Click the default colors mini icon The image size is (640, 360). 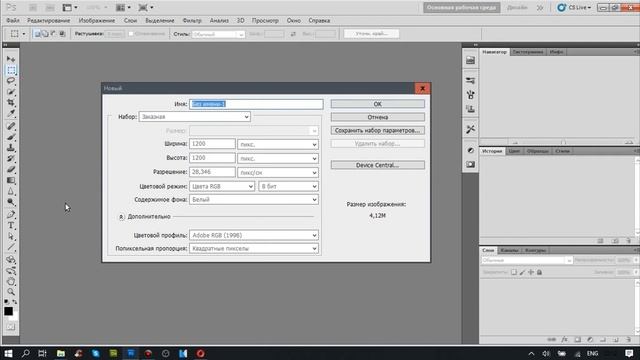[x=7, y=302]
